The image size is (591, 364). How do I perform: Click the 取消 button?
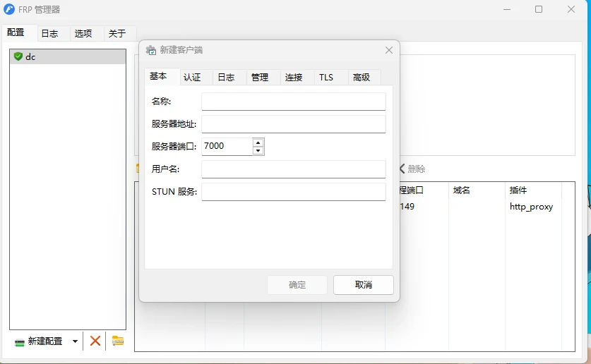coord(364,285)
